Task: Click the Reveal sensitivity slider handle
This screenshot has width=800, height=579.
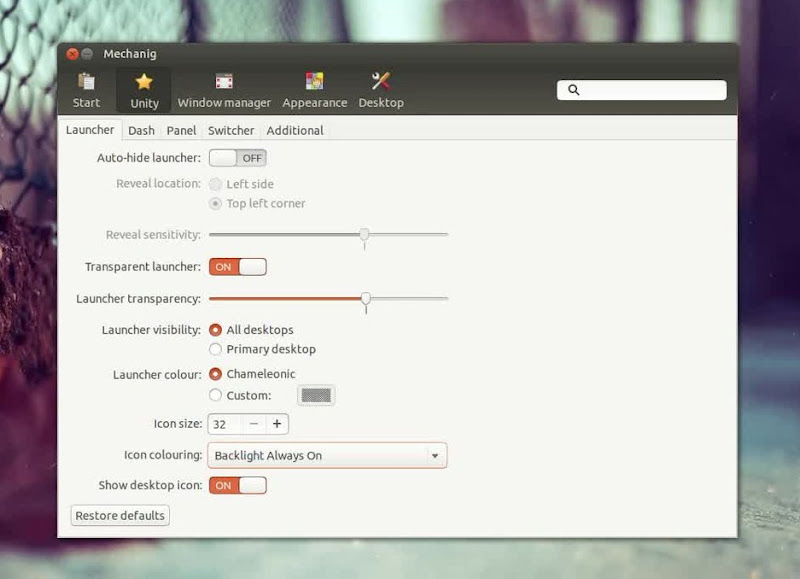Action: click(x=364, y=235)
